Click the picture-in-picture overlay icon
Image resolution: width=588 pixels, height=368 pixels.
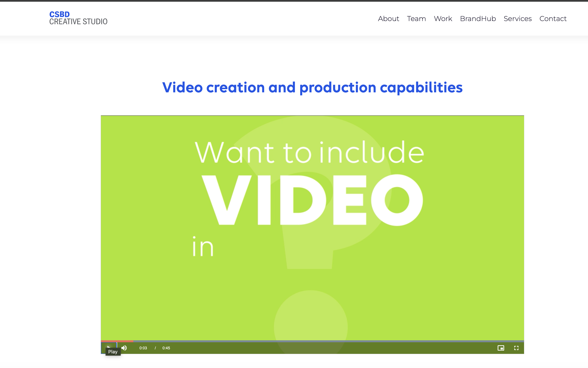pos(501,348)
